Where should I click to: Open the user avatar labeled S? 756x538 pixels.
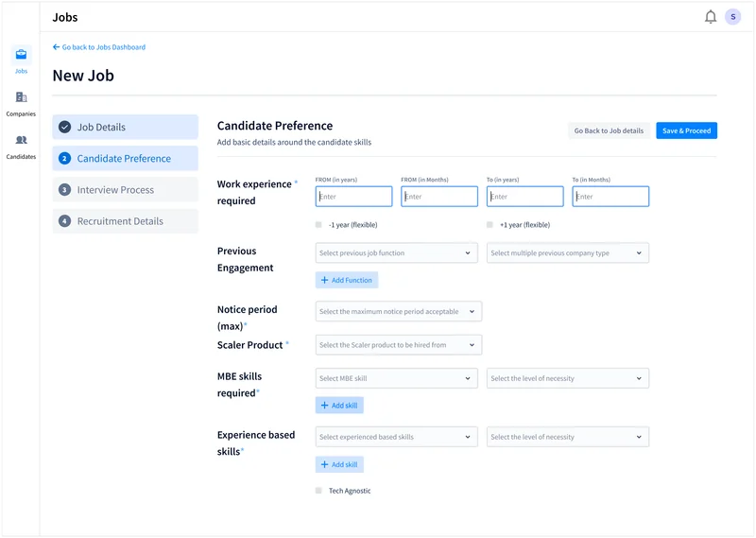(733, 17)
